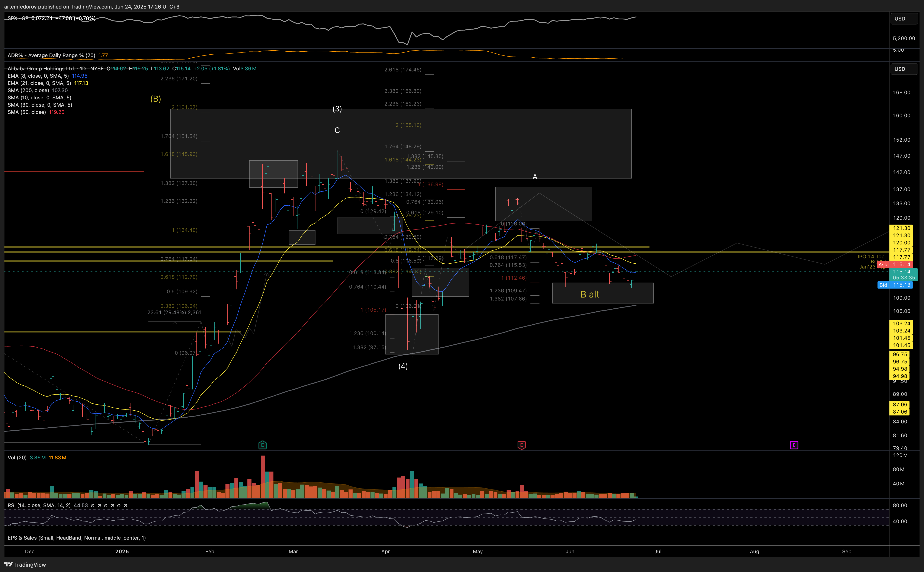Image resolution: width=924 pixels, height=572 pixels.
Task: Select the 2.236 (171.20) Fibonacci label
Action: tap(179, 79)
